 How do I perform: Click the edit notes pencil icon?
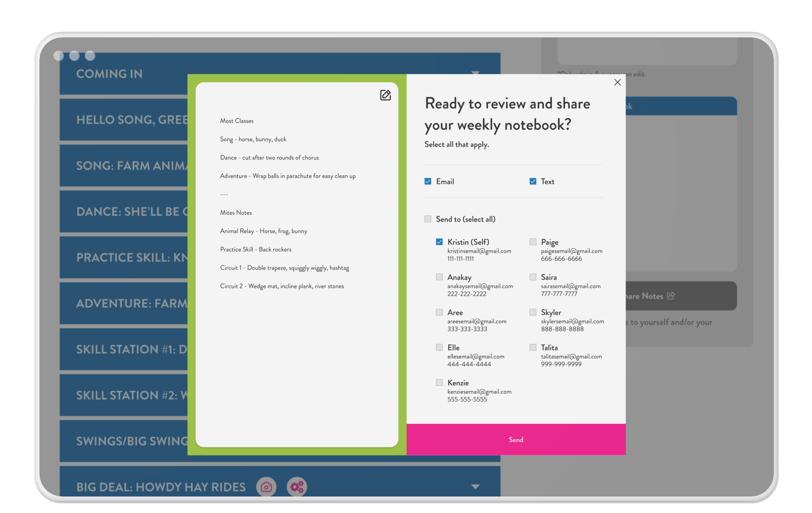point(385,95)
